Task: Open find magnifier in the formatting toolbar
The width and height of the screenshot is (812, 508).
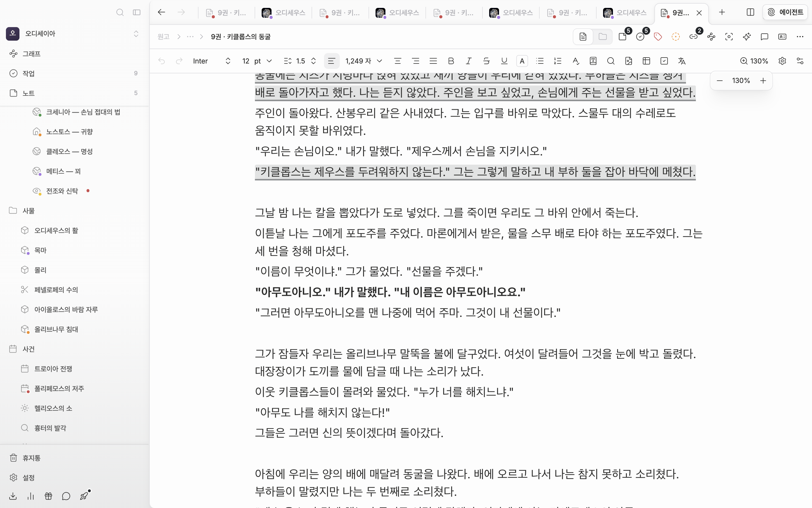Action: click(611, 61)
